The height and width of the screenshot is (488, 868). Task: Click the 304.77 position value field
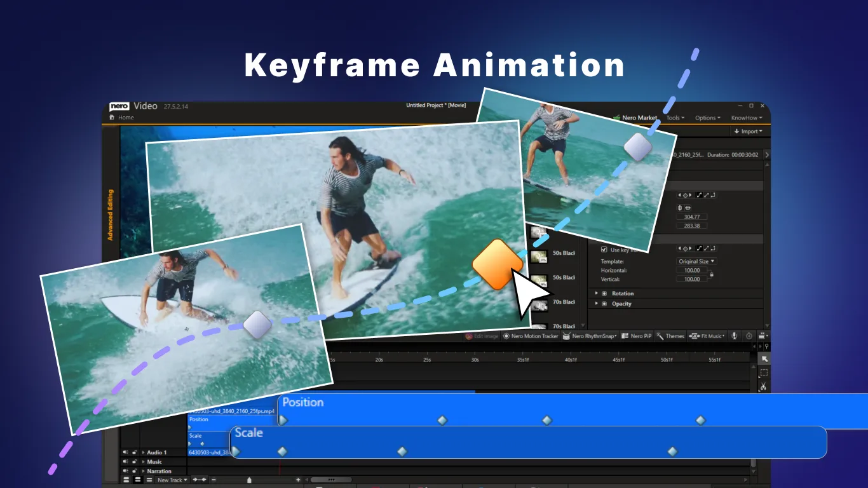[x=692, y=217]
